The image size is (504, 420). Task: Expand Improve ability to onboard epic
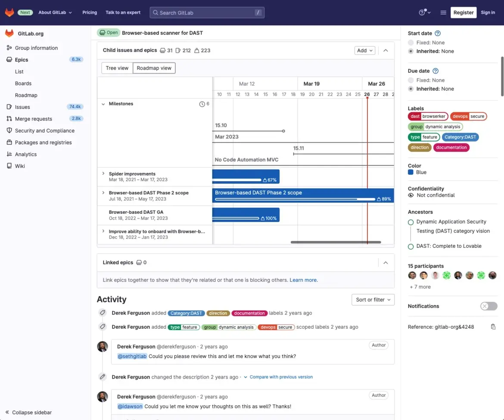coord(103,231)
